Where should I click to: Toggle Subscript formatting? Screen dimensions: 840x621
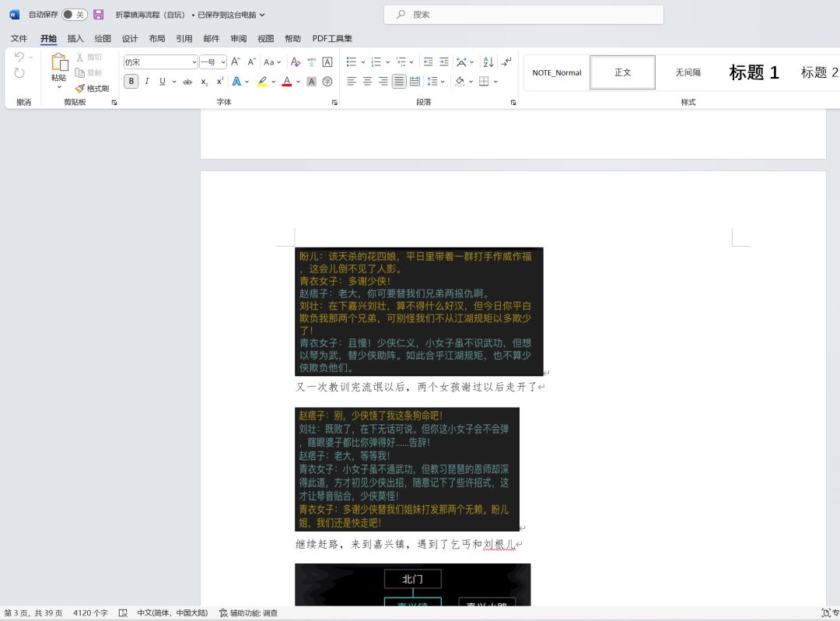[204, 82]
